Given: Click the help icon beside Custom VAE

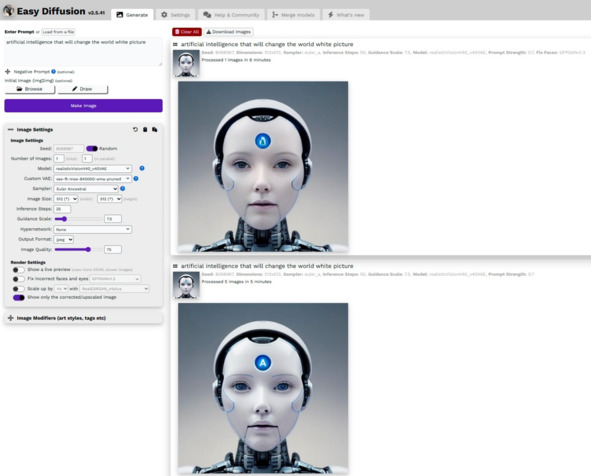Looking at the screenshot, I should click(136, 178).
